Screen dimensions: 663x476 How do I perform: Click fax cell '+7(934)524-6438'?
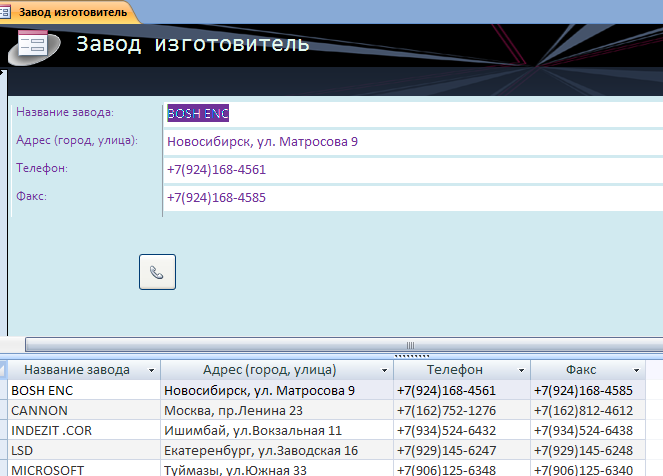(588, 430)
